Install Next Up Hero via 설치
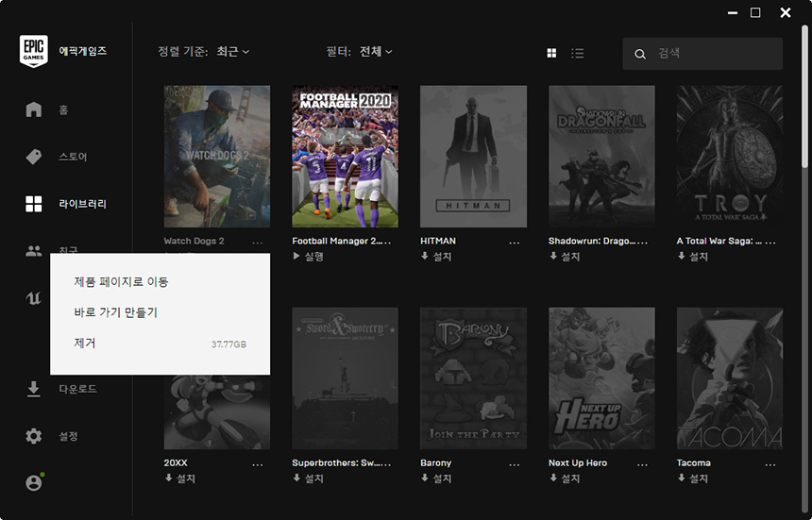Screen dimensions: 812x520 tap(565, 478)
